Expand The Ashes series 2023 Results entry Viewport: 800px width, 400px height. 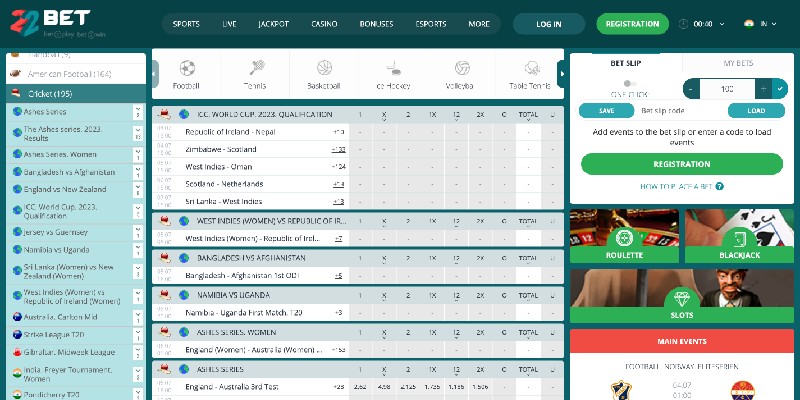pos(138,134)
